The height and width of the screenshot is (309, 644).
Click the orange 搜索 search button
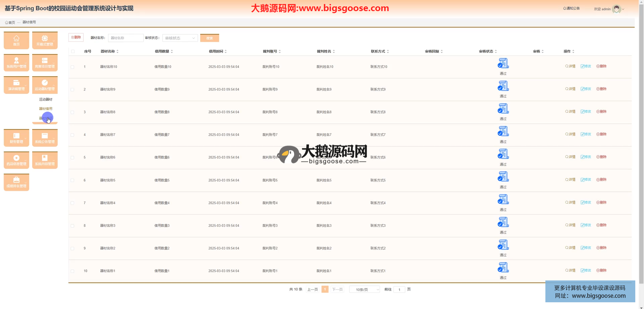209,38
